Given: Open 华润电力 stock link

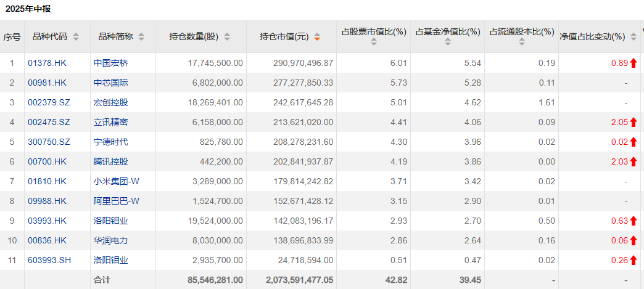Looking at the screenshot, I should pos(111,240).
